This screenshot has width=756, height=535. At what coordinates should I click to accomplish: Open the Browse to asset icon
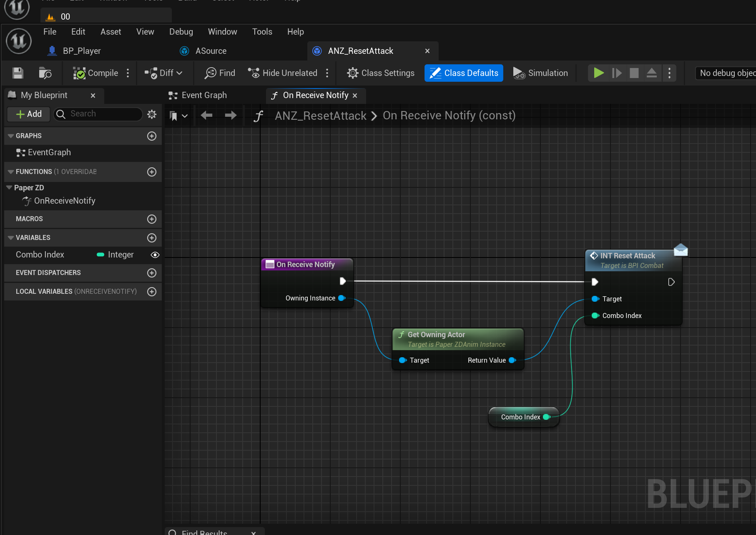click(45, 73)
